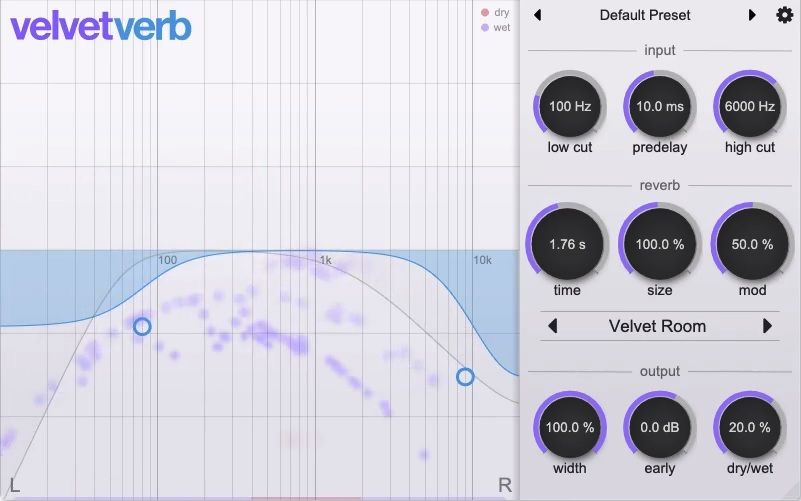Viewport: 801px width, 501px height.
Task: Click the 'predelay' label
Action: pos(659,148)
